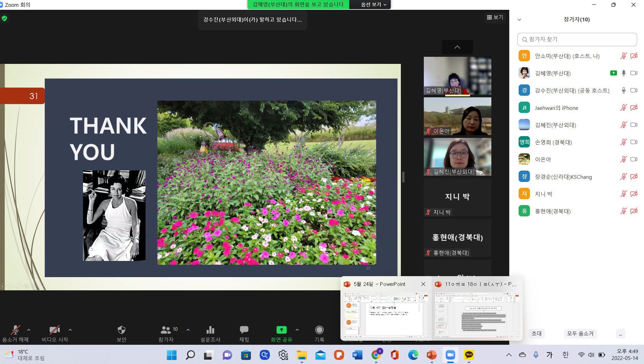This screenshot has height=364, width=644.
Task: Start video with 비디오 시작
Action: coord(54,330)
